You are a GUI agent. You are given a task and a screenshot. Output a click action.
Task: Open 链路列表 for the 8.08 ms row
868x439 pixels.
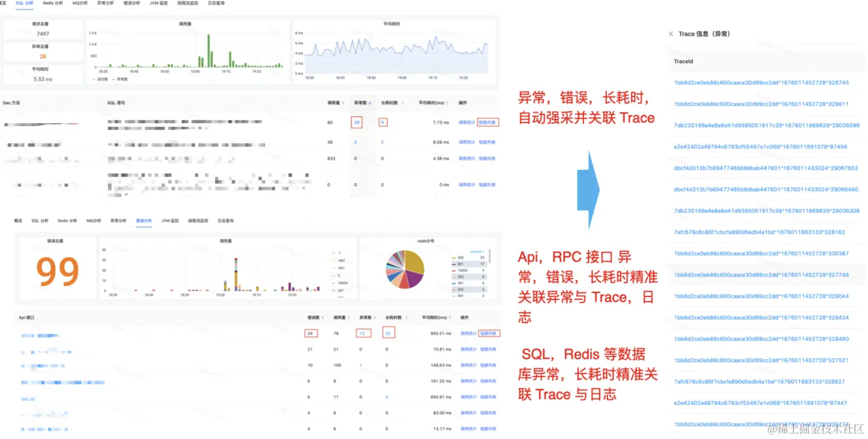(x=487, y=142)
